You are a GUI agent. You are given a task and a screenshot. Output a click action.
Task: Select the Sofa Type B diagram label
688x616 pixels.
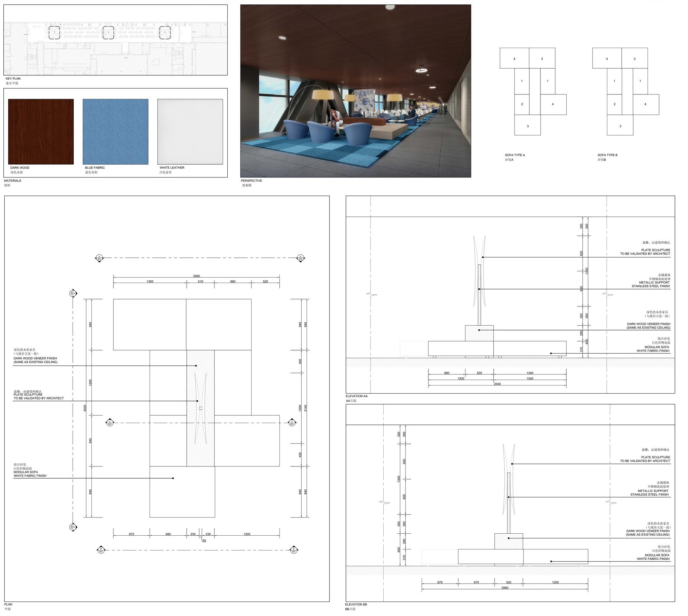tap(607, 155)
